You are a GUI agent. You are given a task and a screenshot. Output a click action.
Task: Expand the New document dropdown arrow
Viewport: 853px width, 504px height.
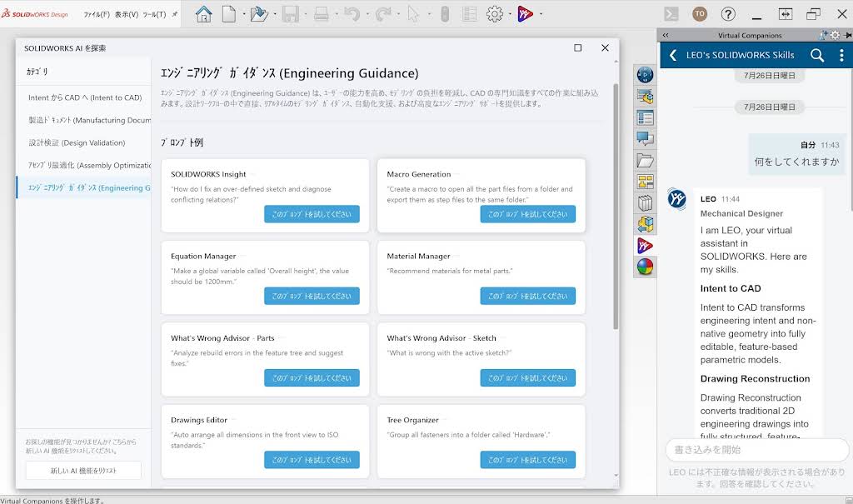click(244, 14)
